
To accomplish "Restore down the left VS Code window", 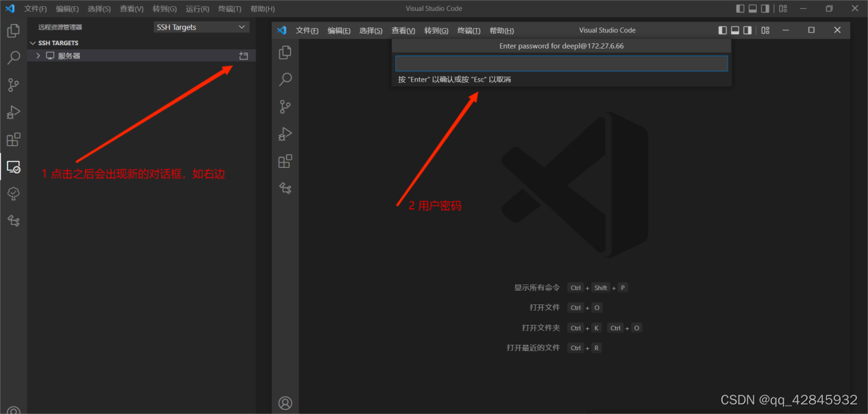I will tap(829, 9).
